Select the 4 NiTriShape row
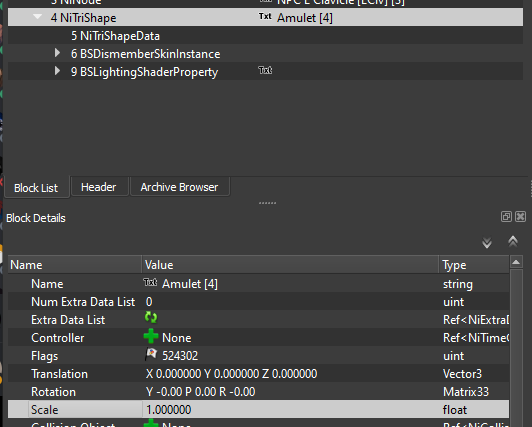Viewport: 532px width, 427px height. (x=265, y=17)
